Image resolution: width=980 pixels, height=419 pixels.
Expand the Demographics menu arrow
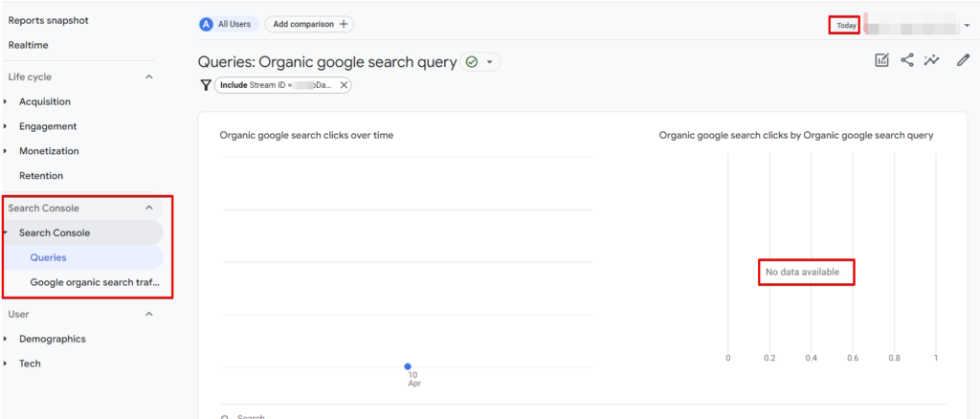tap(6, 339)
